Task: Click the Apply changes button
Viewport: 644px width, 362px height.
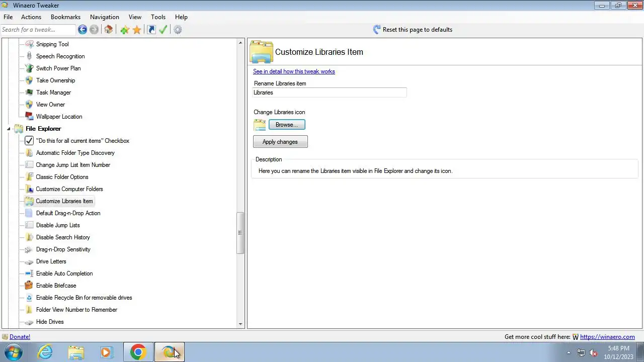Action: pyautogui.click(x=280, y=142)
